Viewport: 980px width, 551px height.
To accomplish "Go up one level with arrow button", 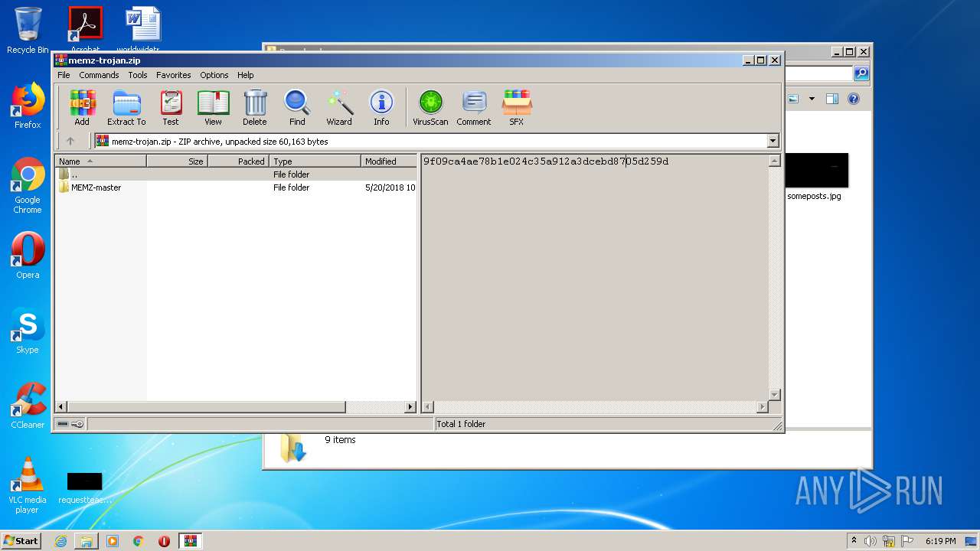I will [x=70, y=141].
